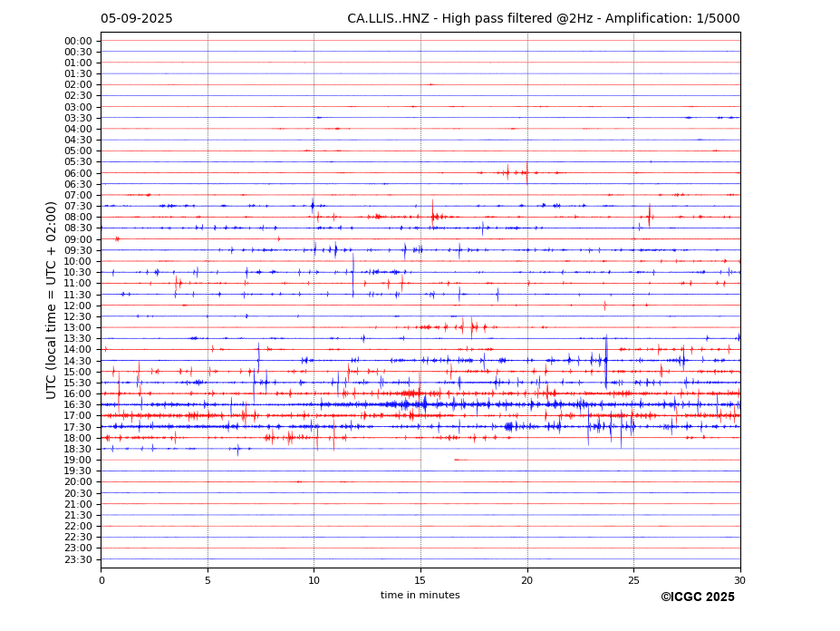Select the 12:30 row time label
Screen dimensions: 840x631
tap(78, 316)
